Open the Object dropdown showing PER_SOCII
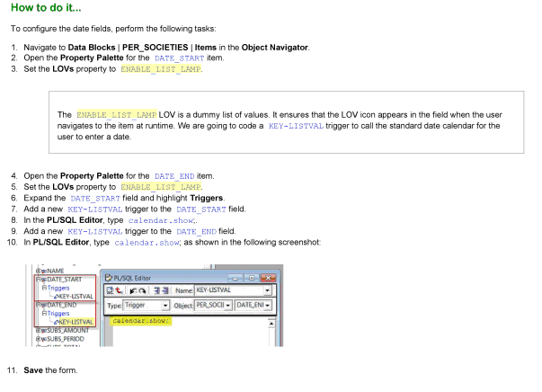Image resolution: width=542 pixels, height=392 pixels. 227,307
